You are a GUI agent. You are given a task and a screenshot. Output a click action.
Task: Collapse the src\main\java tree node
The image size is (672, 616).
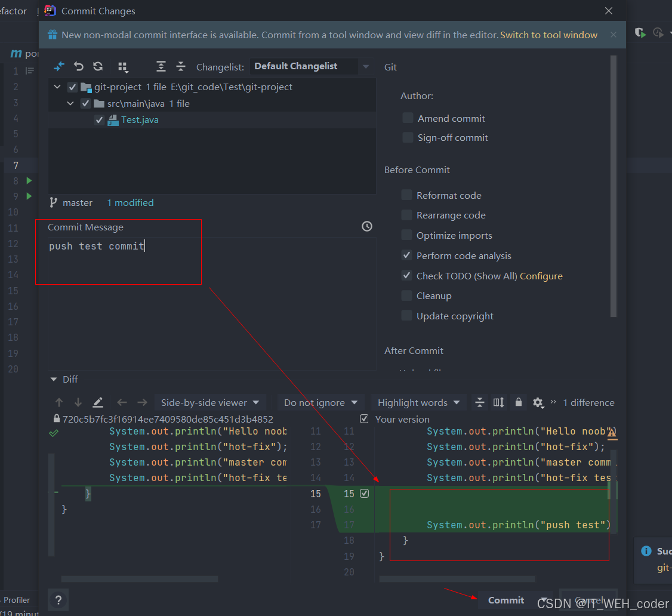click(70, 103)
